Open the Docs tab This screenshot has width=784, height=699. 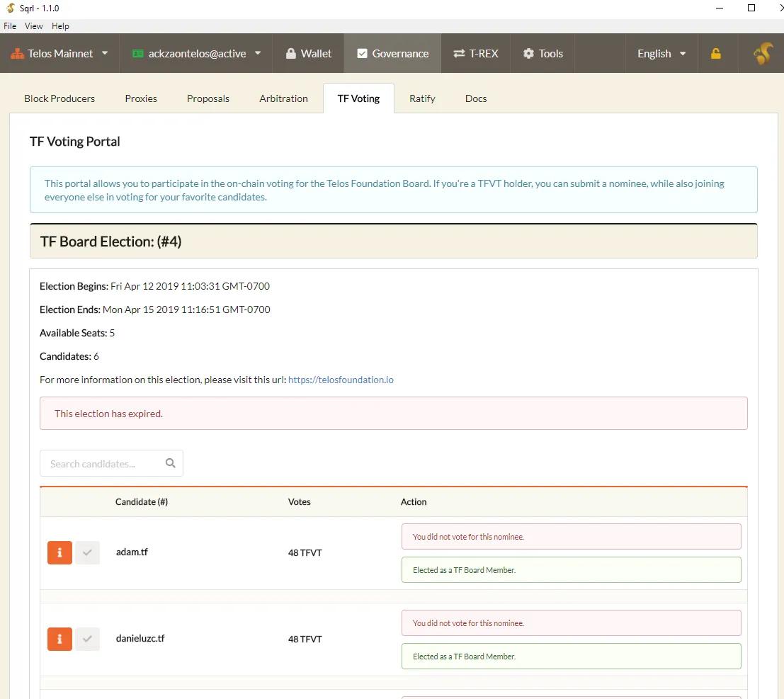coord(475,98)
